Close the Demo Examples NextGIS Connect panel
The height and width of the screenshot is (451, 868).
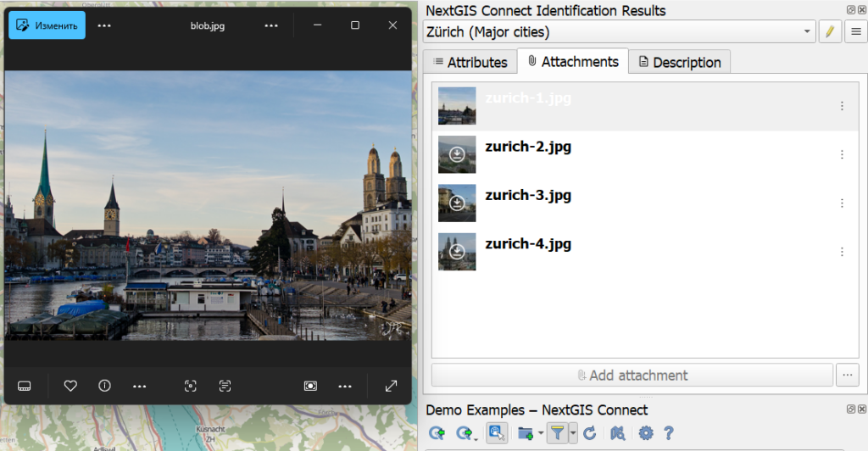point(862,409)
